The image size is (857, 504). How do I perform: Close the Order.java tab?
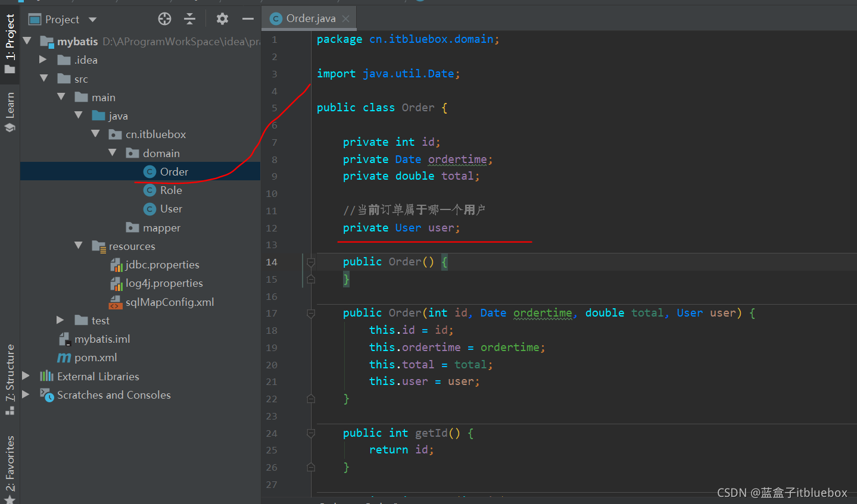345,19
